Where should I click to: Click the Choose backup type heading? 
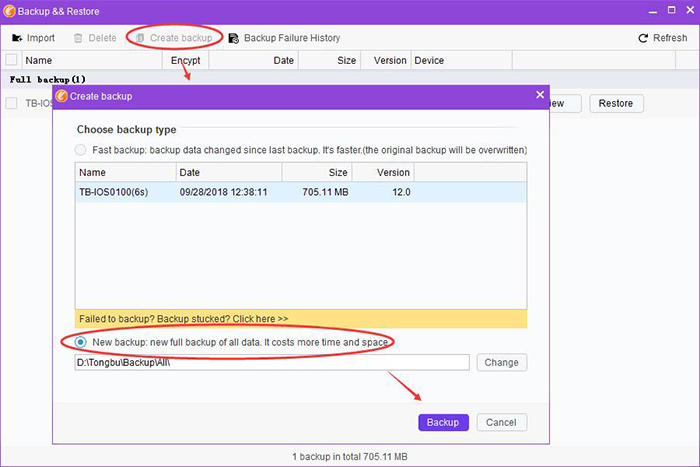[x=126, y=129]
